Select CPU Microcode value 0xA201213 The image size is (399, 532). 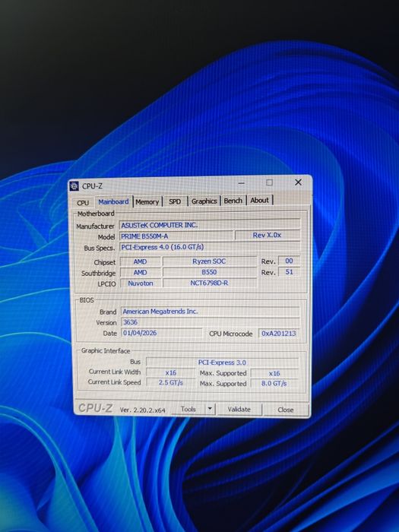click(279, 334)
